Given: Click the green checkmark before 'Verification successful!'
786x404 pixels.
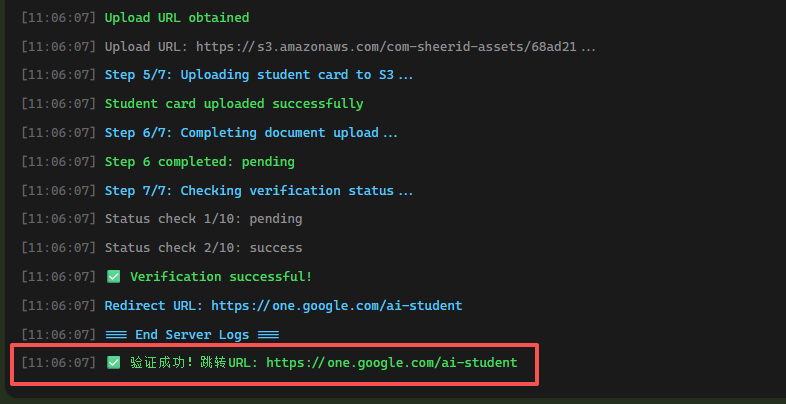Looking at the screenshot, I should 113,277.
